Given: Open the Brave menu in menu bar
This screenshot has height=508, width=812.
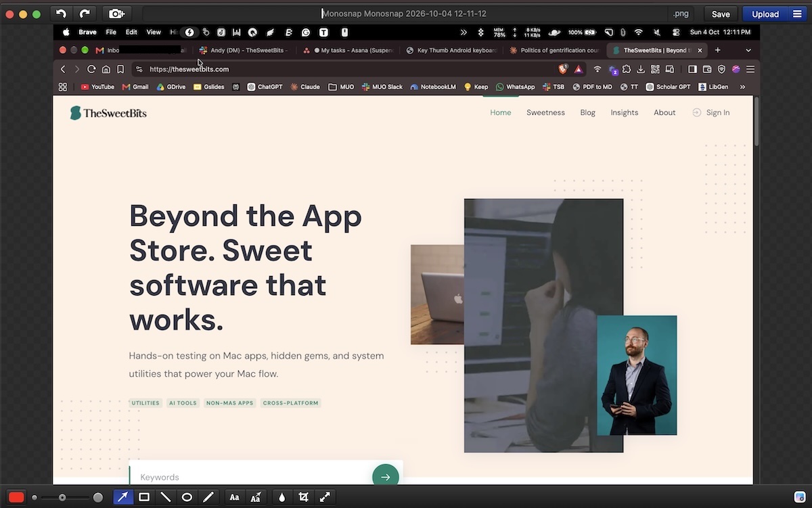Looking at the screenshot, I should pyautogui.click(x=87, y=32).
